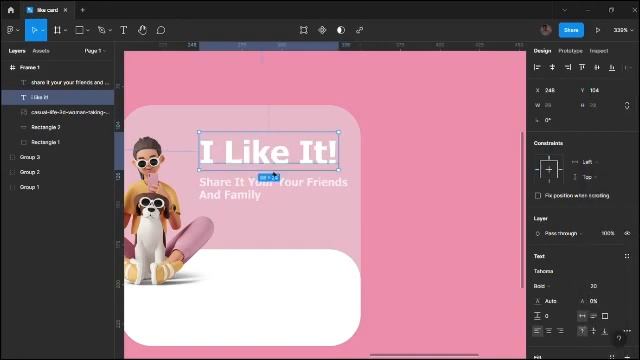Image resolution: width=640 pixels, height=360 pixels.
Task: Toggle constrain proportions lock
Action: pyautogui.click(x=627, y=105)
